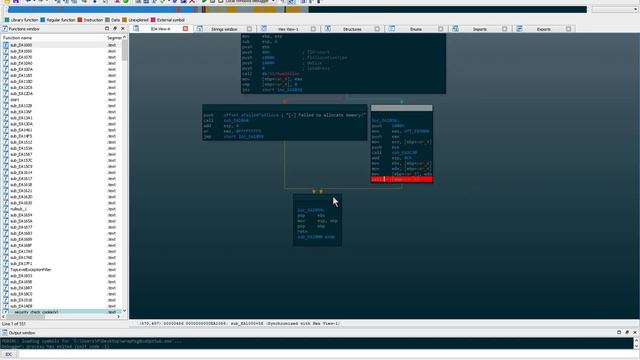Click the Regular function legend swatch
Viewport: 640px width, 360px height.
click(43, 20)
